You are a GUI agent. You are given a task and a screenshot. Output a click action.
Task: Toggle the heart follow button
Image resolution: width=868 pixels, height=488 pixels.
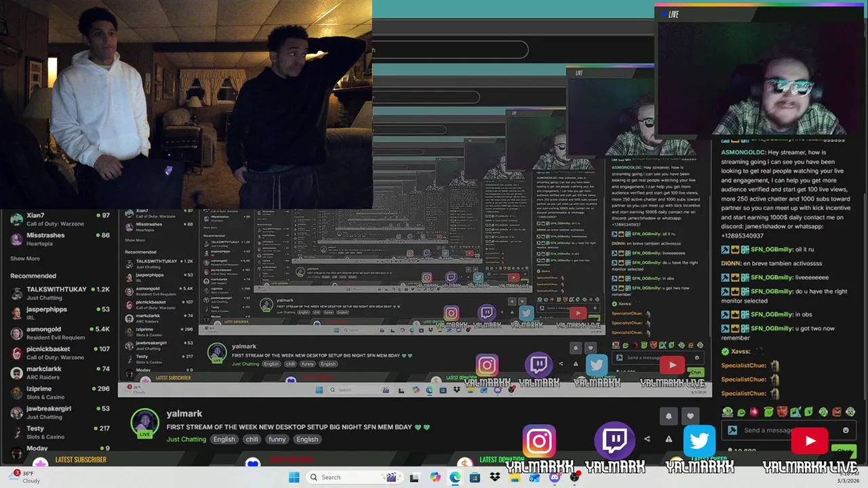[x=690, y=416]
